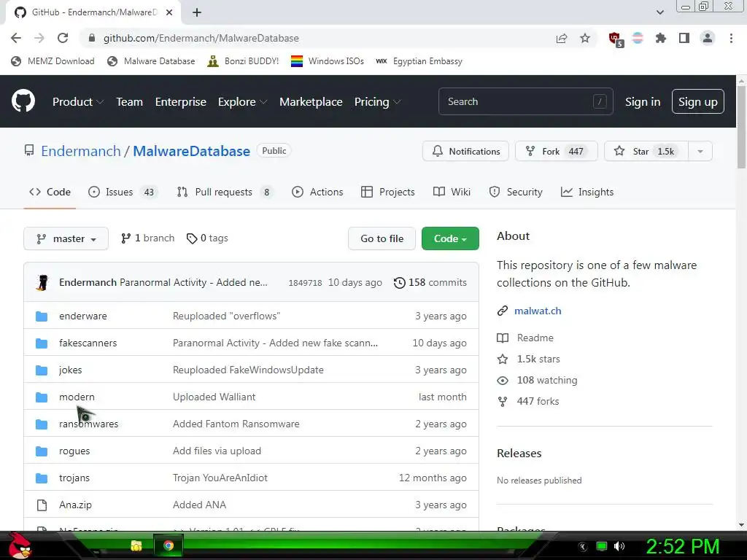Click the 1 branch link
Viewport: 747px width, 560px height.
coord(147,238)
